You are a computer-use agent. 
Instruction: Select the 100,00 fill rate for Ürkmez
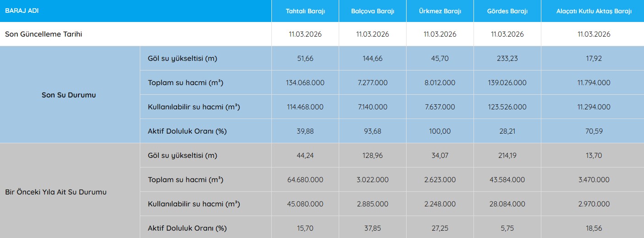click(x=440, y=131)
